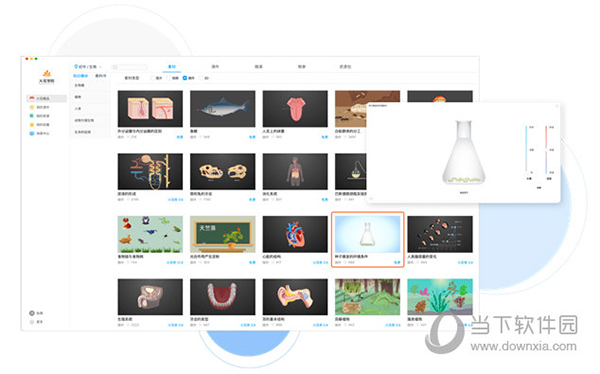Select the first radio button in type filter
Viewport: 600px width, 374px height.
click(153, 78)
